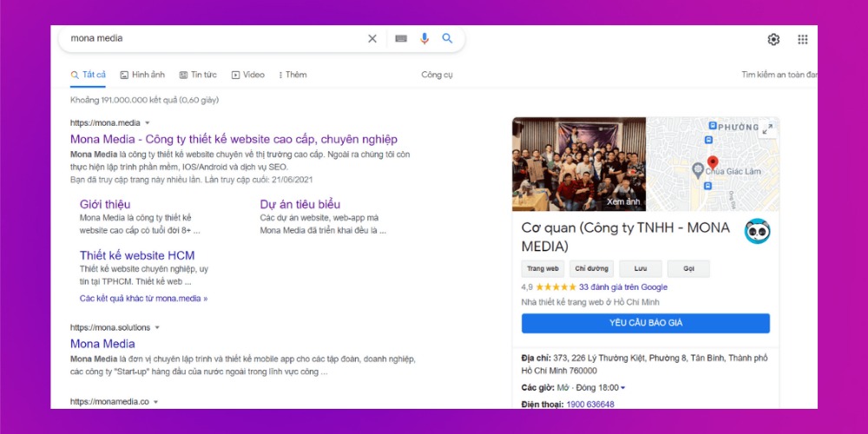Click YÊU CẦU BÁO GIÁ button
The height and width of the screenshot is (434, 868).
click(x=645, y=323)
